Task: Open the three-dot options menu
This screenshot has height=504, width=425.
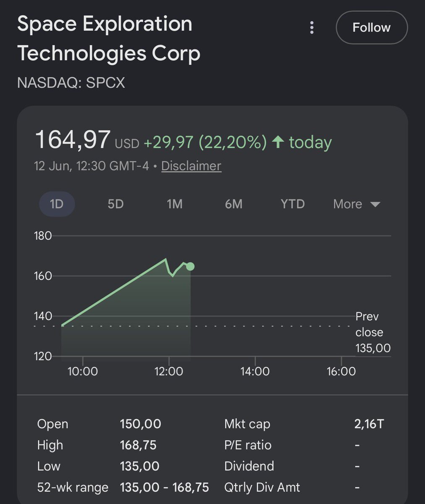Action: (312, 28)
